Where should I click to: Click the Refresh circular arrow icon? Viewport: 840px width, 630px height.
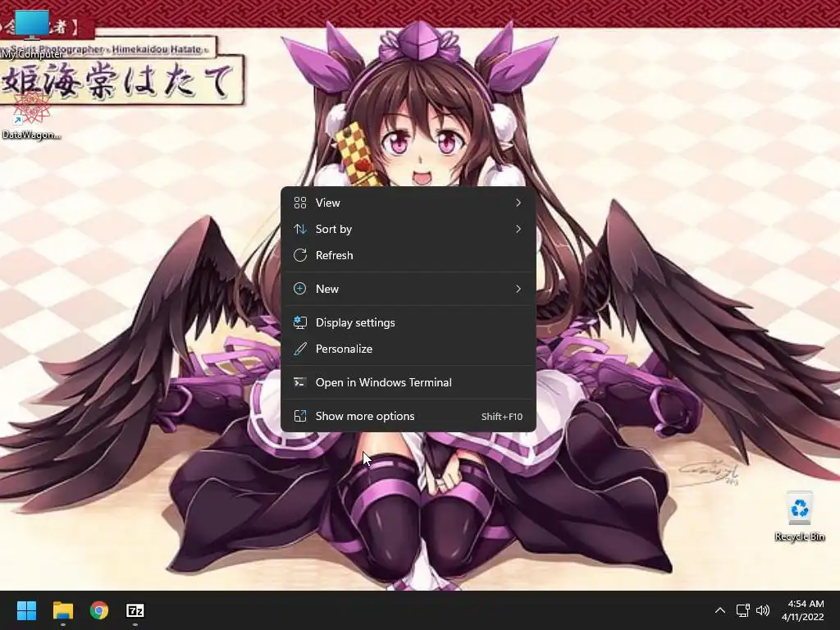[300, 255]
